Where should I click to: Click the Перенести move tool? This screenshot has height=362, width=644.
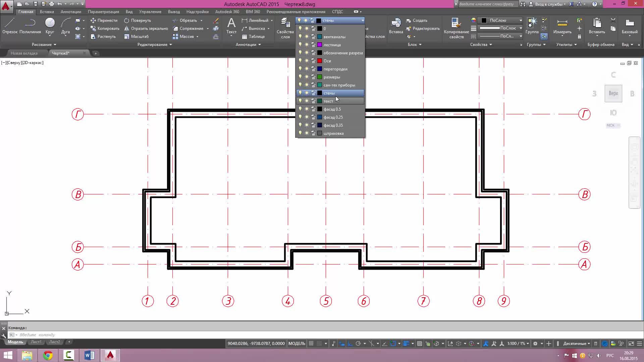click(104, 20)
